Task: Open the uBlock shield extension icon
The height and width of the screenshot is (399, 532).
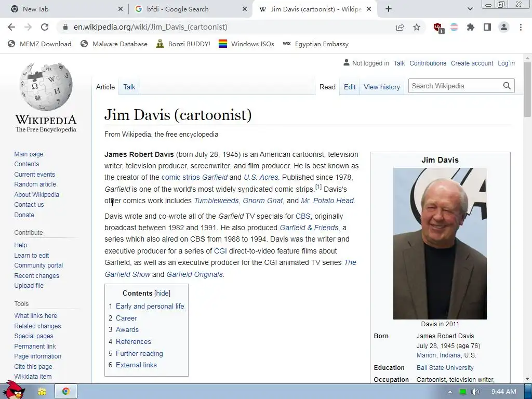Action: 438,28
